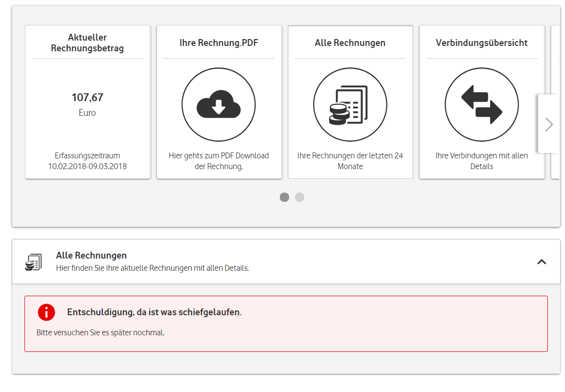Open the Verbindungsübersicht card title
565x392 pixels.
pyautogui.click(x=481, y=43)
